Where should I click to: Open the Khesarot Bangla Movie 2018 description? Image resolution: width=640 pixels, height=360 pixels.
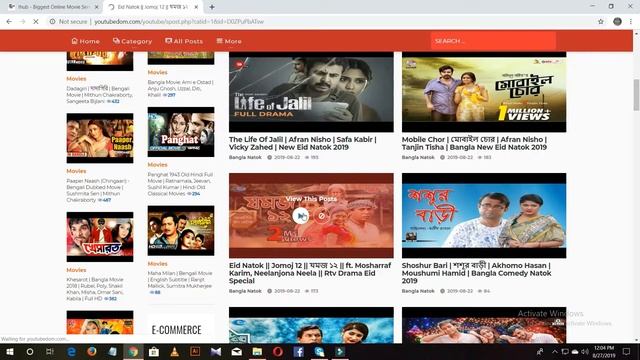pyautogui.click(x=96, y=289)
